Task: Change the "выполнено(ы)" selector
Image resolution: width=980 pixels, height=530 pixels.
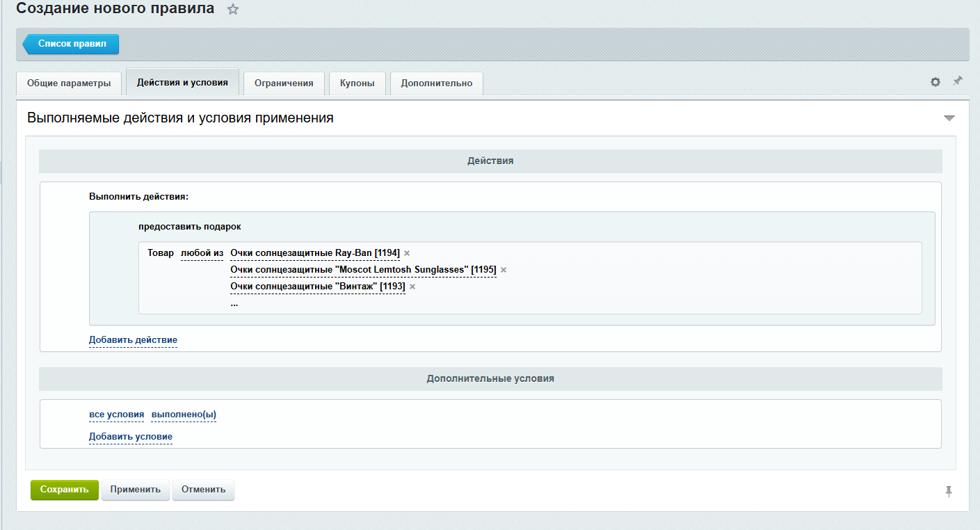Action: tap(184, 415)
